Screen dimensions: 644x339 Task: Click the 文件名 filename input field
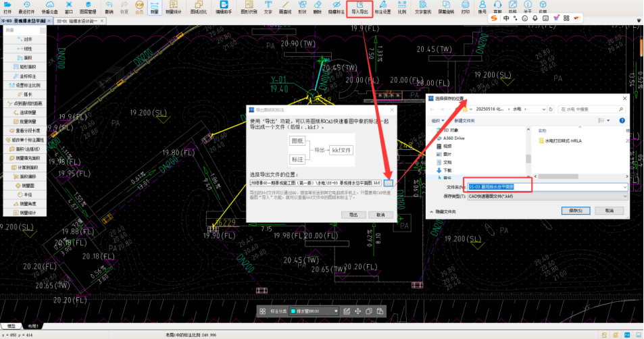(x=547, y=186)
